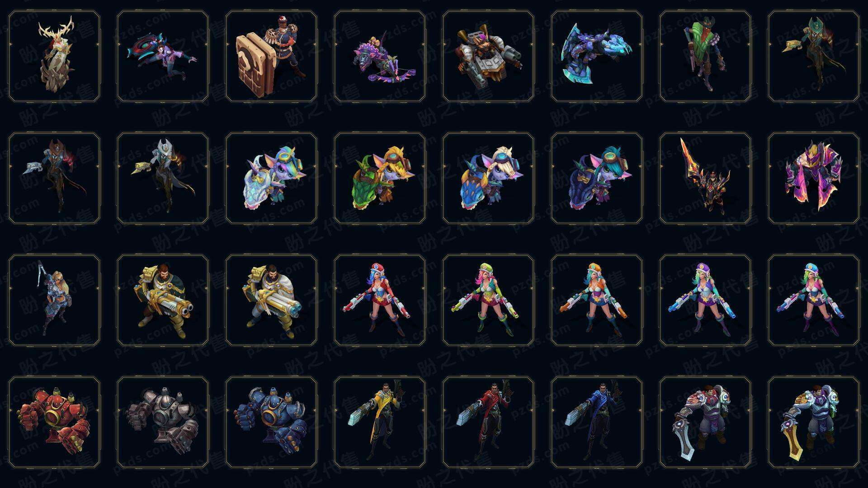Pick the red-coated gunman chroma

(488, 422)
